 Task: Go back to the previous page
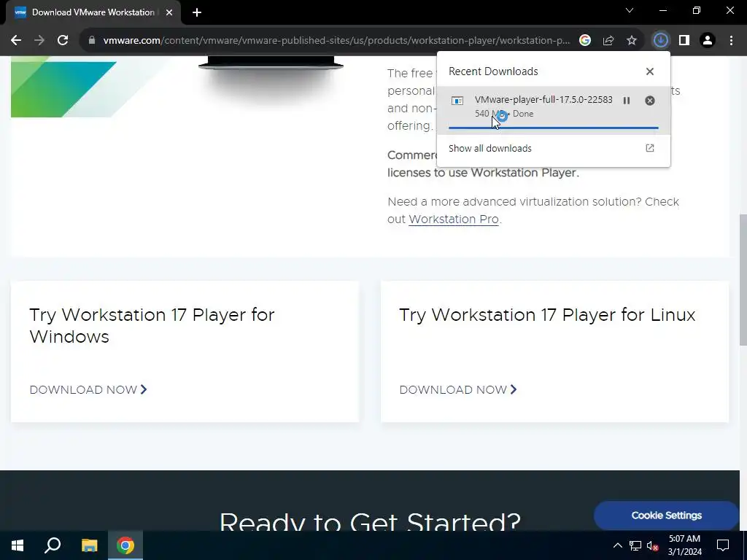click(x=16, y=41)
